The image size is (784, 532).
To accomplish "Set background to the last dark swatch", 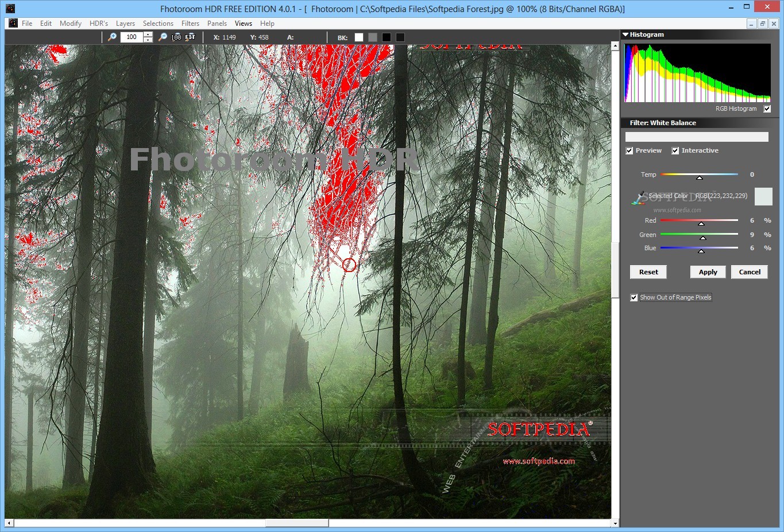I will (x=400, y=37).
